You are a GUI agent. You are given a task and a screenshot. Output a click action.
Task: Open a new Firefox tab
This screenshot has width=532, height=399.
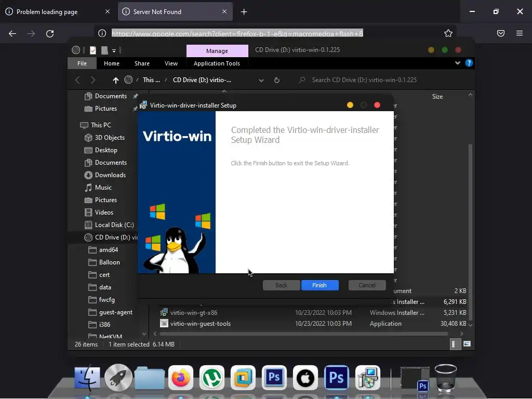coord(244,12)
